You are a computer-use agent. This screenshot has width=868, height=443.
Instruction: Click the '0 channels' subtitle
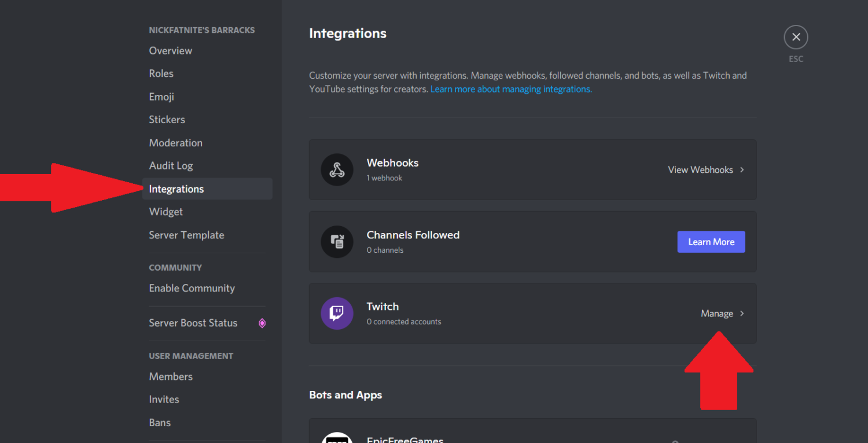coord(385,250)
